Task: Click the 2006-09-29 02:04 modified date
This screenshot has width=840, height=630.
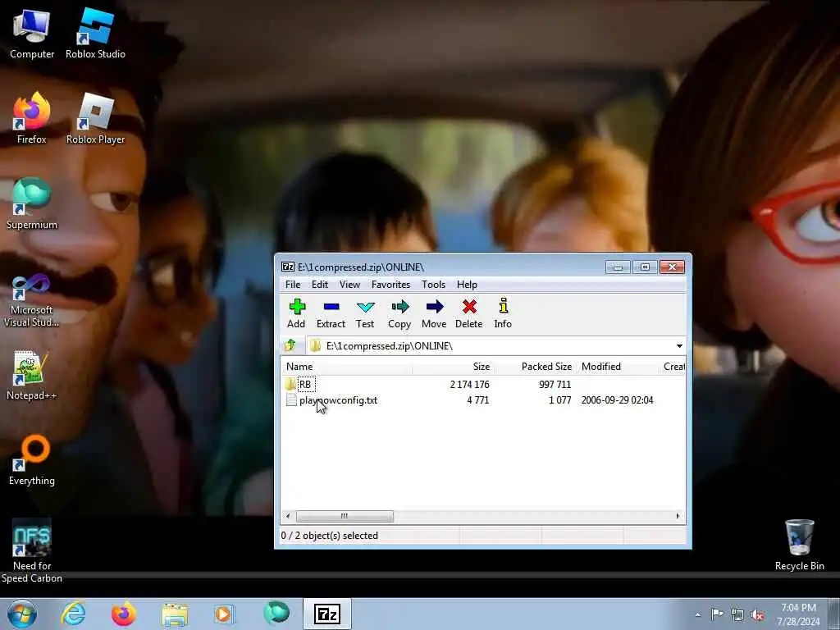Action: pyautogui.click(x=617, y=400)
